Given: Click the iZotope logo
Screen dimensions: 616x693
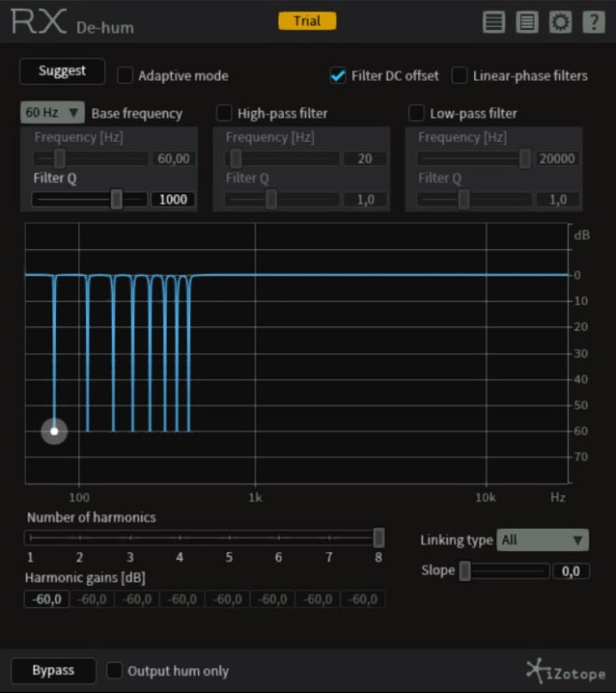Looking at the screenshot, I should click(565, 671).
